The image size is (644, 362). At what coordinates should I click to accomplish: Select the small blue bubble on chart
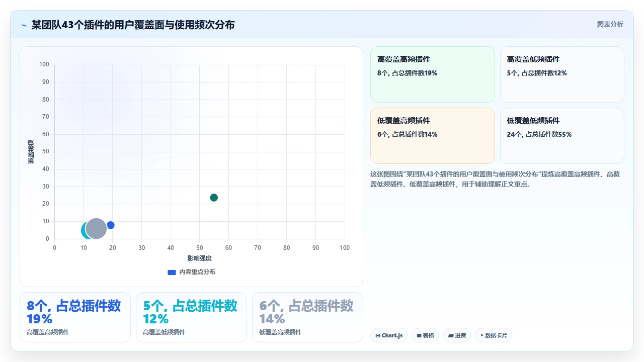(x=111, y=225)
